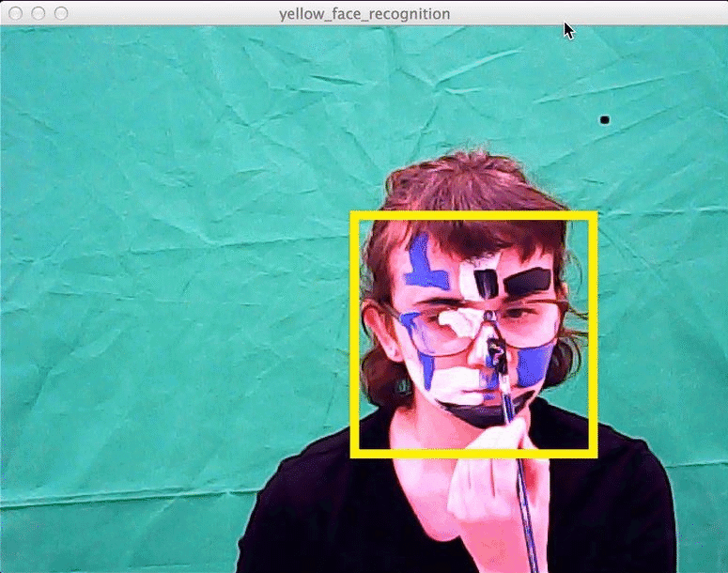This screenshot has width=728, height=573.
Task: Maximize the yellow_face_recognition window
Action: click(61, 13)
